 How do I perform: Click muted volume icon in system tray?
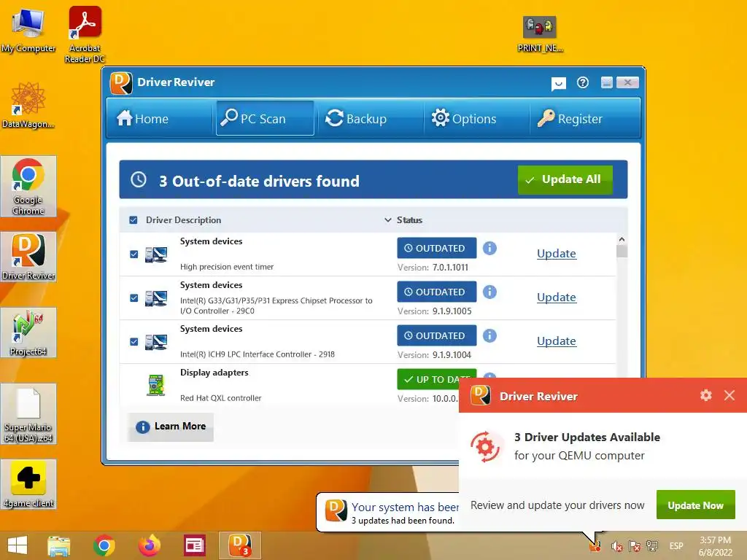tap(616, 546)
